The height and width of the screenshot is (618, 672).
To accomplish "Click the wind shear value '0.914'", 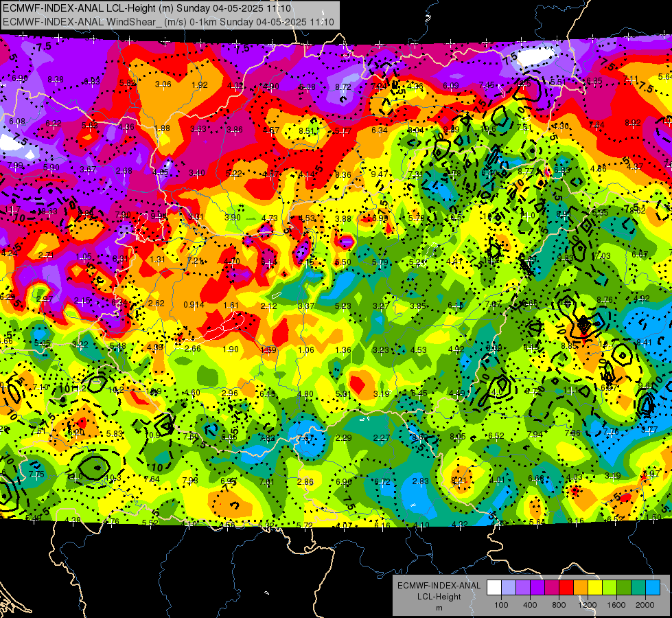I will pyautogui.click(x=194, y=305).
